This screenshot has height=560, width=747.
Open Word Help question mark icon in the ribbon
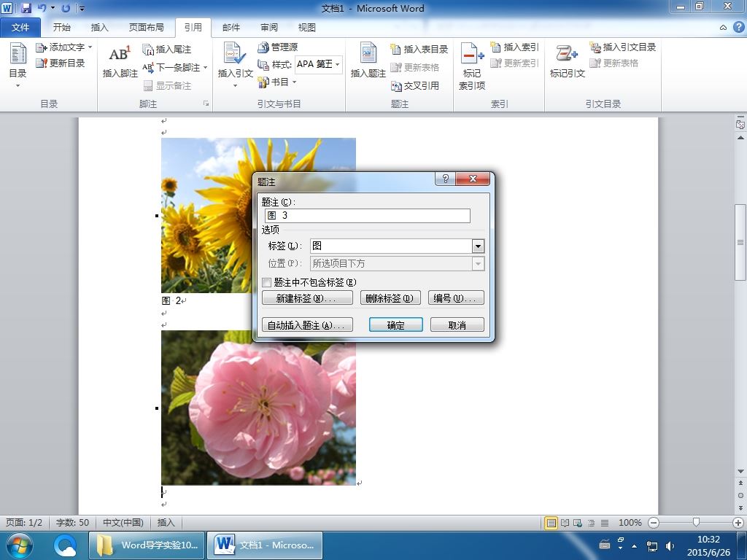click(x=738, y=27)
